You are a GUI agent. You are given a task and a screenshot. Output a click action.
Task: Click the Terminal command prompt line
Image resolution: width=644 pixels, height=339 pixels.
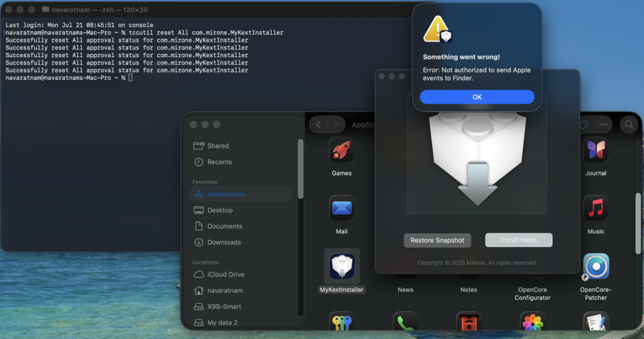point(69,78)
